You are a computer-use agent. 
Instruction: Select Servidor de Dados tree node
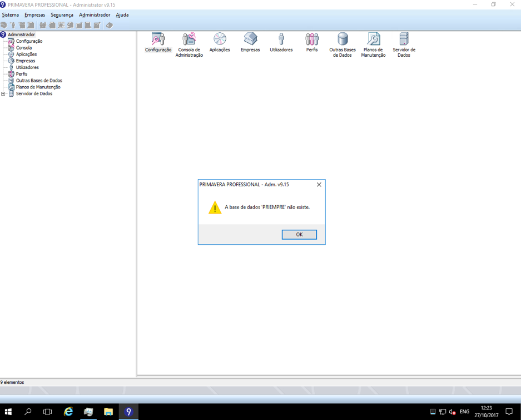[34, 94]
